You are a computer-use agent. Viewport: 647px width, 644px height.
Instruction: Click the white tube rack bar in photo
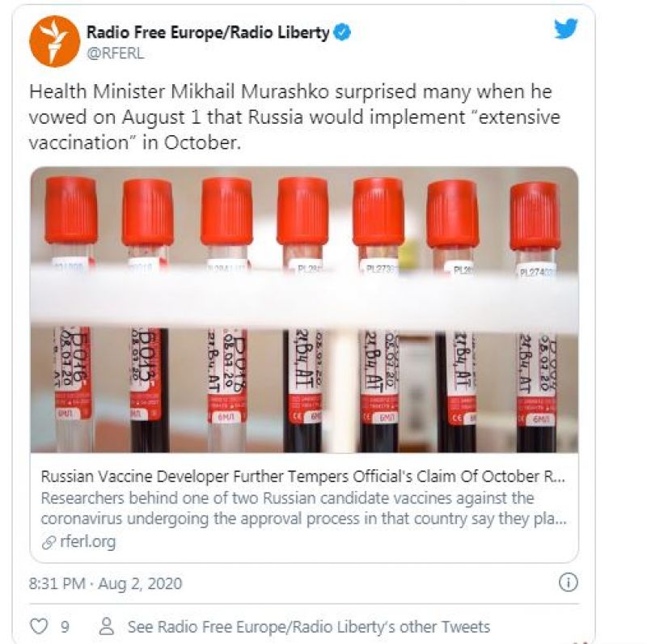click(x=304, y=299)
